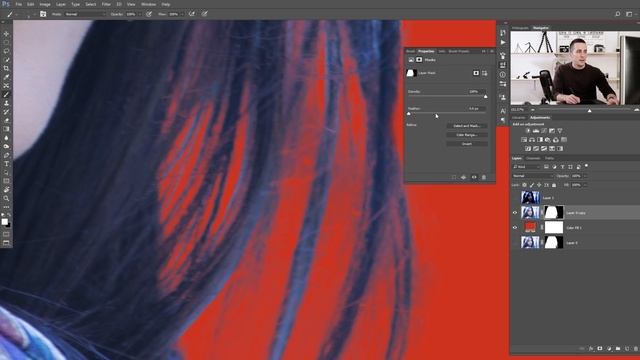Viewport: 640px width, 360px height.
Task: Open Layers Fill dropdown arrow
Action: tap(585, 185)
